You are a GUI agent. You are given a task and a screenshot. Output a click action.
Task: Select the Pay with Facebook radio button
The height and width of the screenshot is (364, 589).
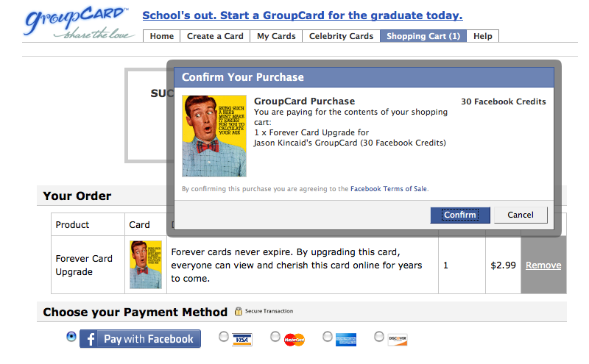[71, 336]
